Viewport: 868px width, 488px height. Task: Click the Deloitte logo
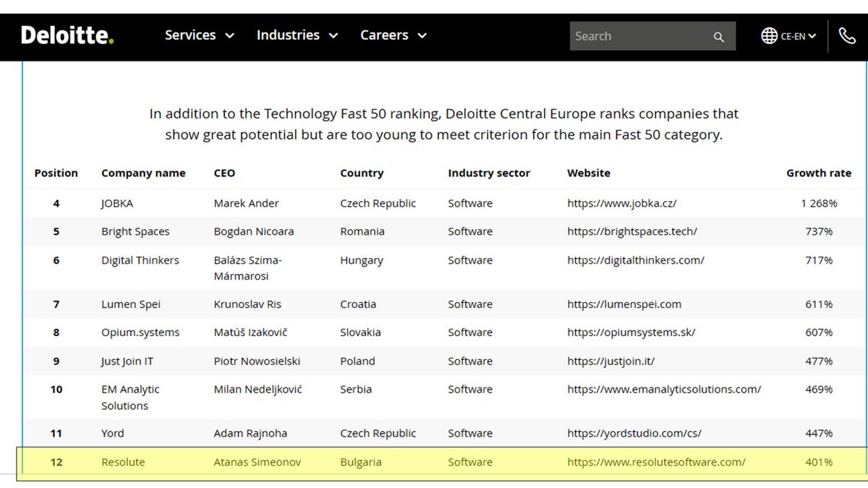[67, 35]
